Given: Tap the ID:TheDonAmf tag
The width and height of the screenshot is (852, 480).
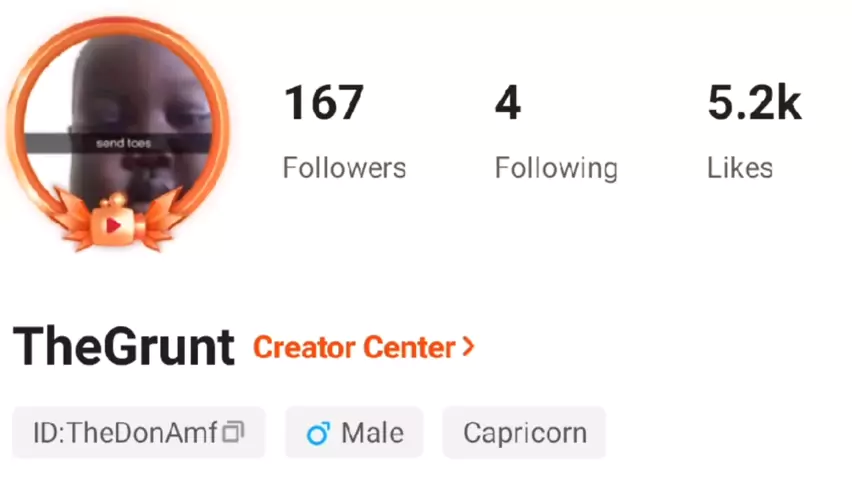Looking at the screenshot, I should pyautogui.click(x=139, y=432).
